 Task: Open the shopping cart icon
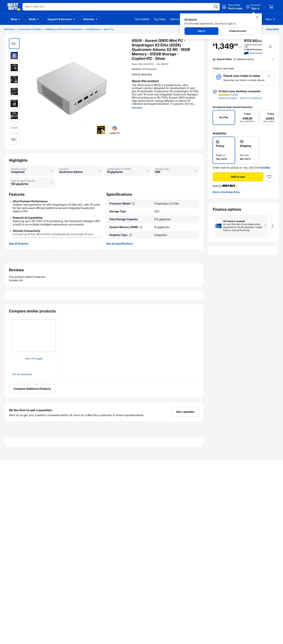271,7
